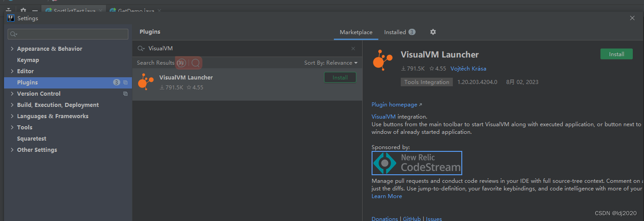Select the Languages & Frameworks label
This screenshot has width=644, height=221.
53,116
